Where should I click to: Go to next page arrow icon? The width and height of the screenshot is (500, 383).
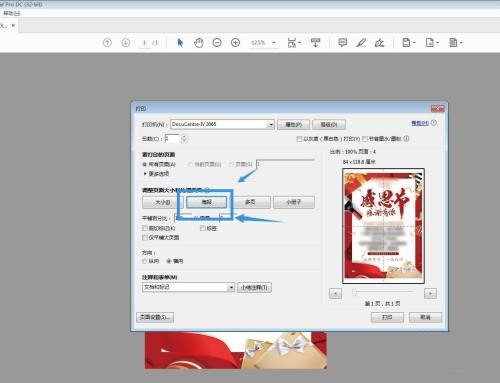point(126,43)
